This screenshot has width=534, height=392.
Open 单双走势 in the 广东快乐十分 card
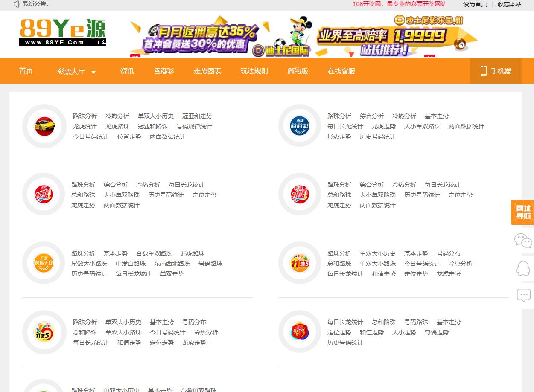[172, 274]
